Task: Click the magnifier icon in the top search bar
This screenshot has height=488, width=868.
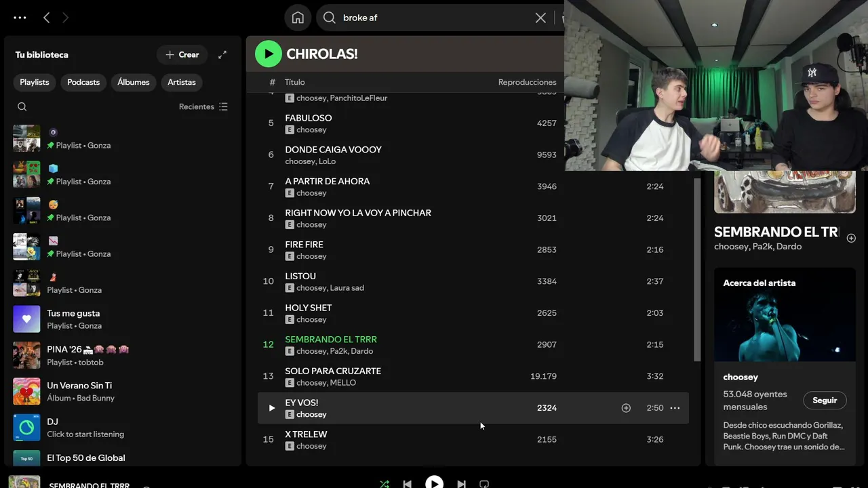Action: click(x=330, y=18)
